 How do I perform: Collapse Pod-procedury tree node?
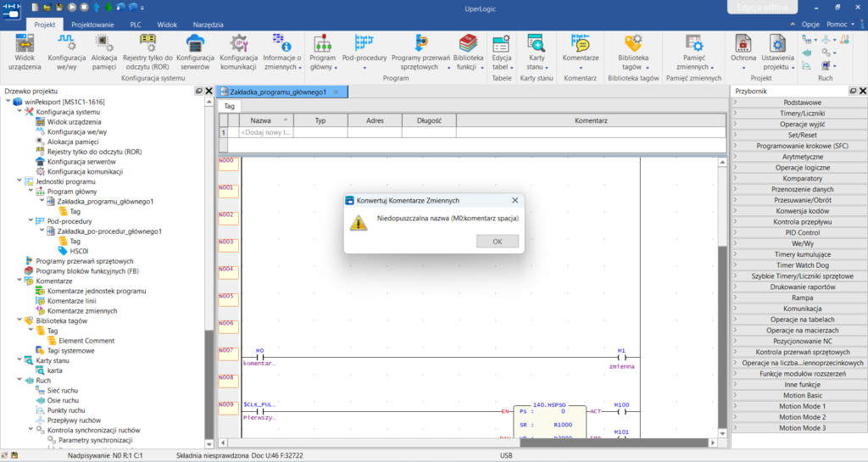tap(31, 220)
